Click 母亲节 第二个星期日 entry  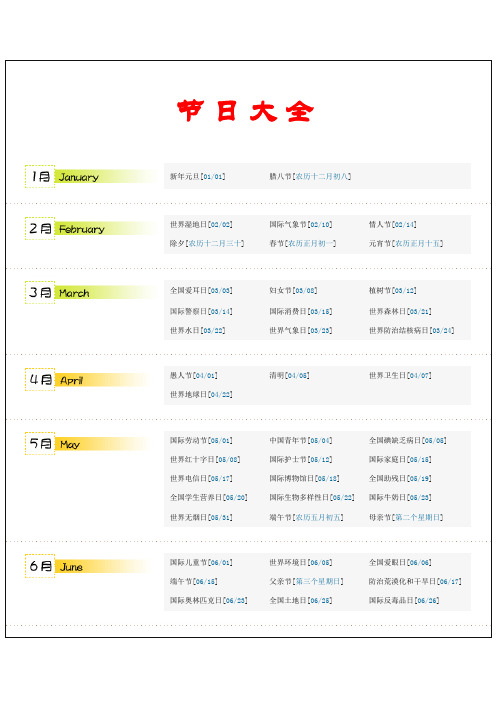pos(406,518)
